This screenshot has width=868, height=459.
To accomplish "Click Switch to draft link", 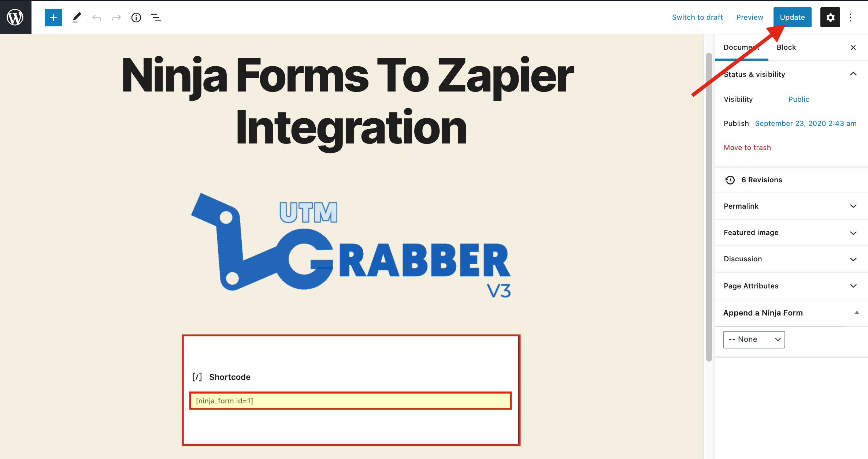I will [697, 16].
